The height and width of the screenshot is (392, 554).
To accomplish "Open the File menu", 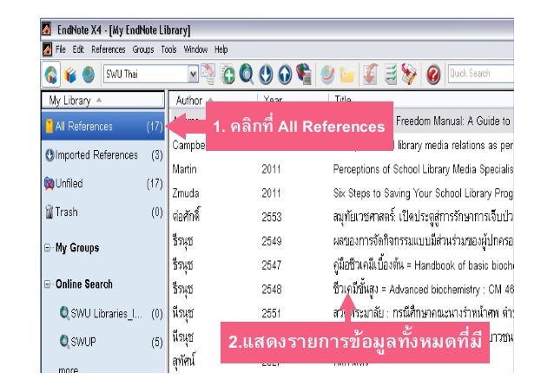I will tap(61, 49).
